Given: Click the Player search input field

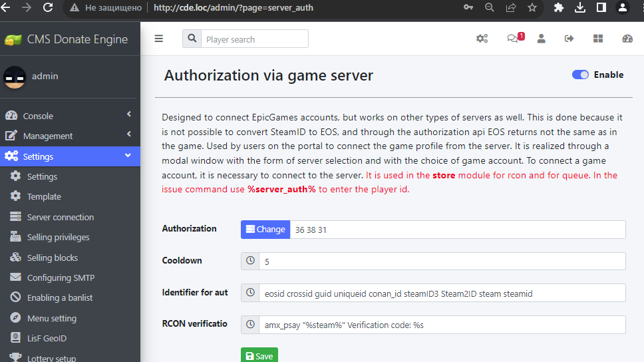Looking at the screenshot, I should [x=254, y=39].
